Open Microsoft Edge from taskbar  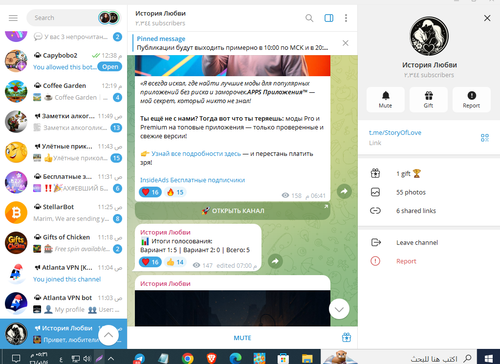[x=236, y=358]
